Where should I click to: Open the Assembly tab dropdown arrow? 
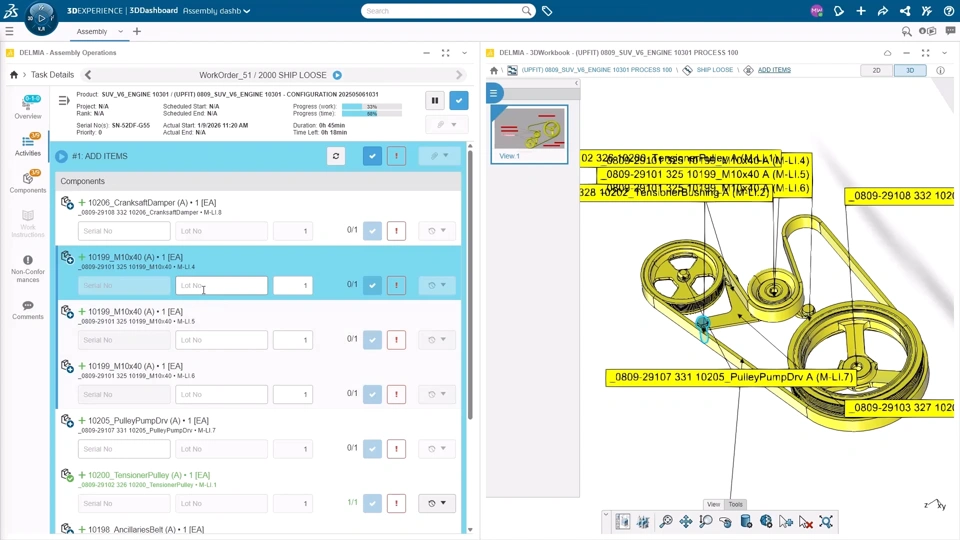click(x=121, y=31)
